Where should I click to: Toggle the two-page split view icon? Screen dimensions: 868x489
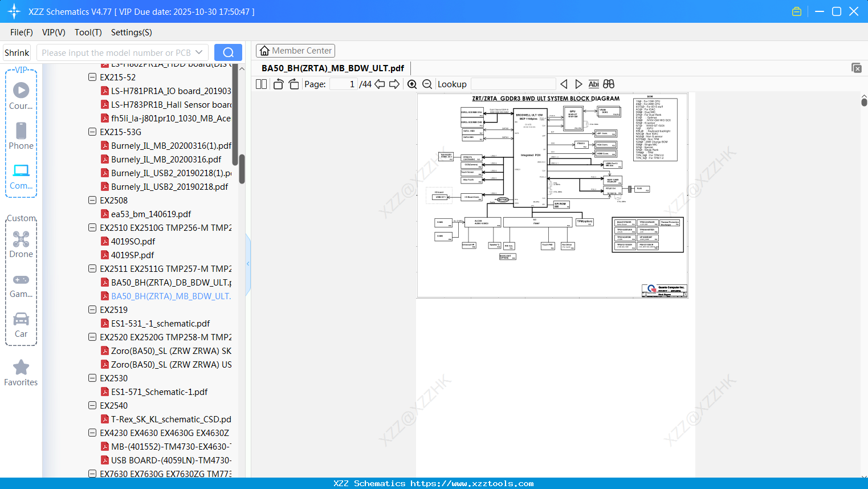pyautogui.click(x=261, y=84)
